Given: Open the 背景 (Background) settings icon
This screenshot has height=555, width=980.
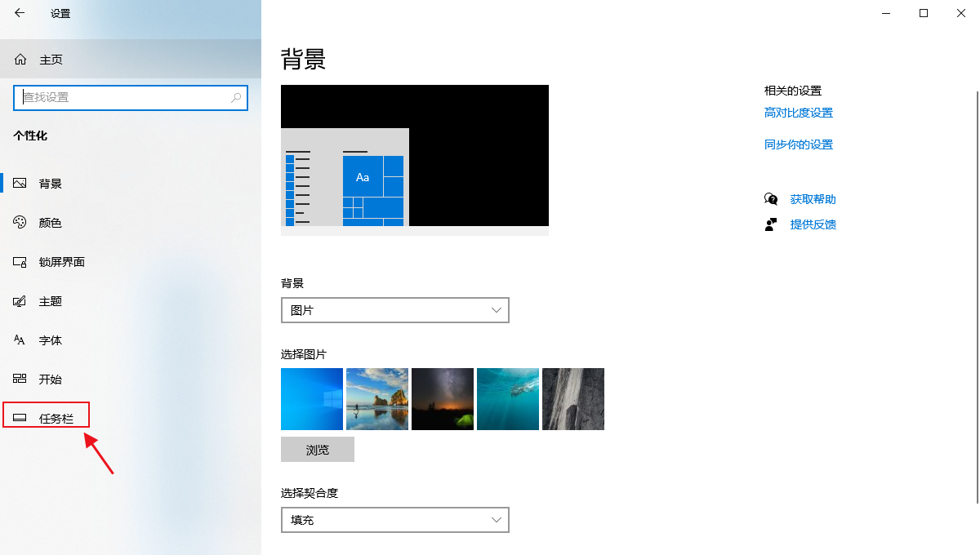Looking at the screenshot, I should pos(20,183).
